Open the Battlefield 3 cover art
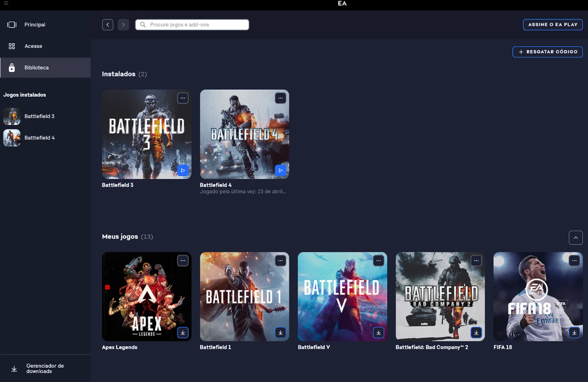The image size is (588, 382). pos(147,134)
